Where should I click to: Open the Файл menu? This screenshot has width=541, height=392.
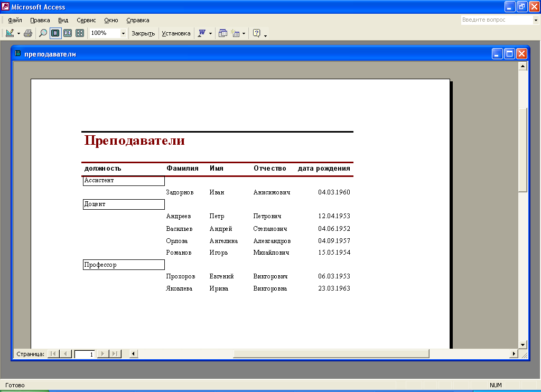click(x=14, y=20)
